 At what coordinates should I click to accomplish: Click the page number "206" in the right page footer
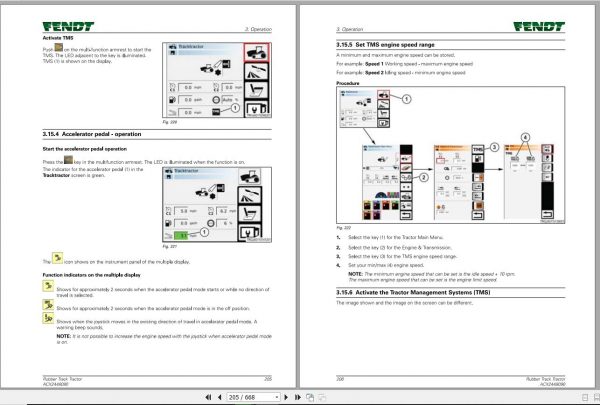340,379
